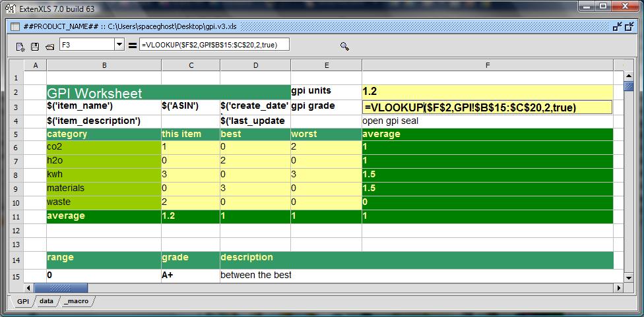Click the open folder icon
The image size is (644, 317).
(49, 47)
